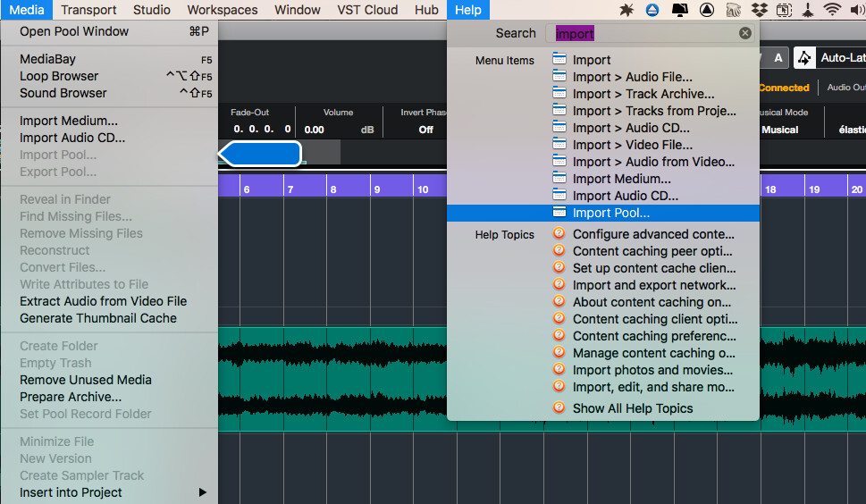Click the spiky star status icon in menu bar
Screen dimensions: 866x504
coord(626,10)
